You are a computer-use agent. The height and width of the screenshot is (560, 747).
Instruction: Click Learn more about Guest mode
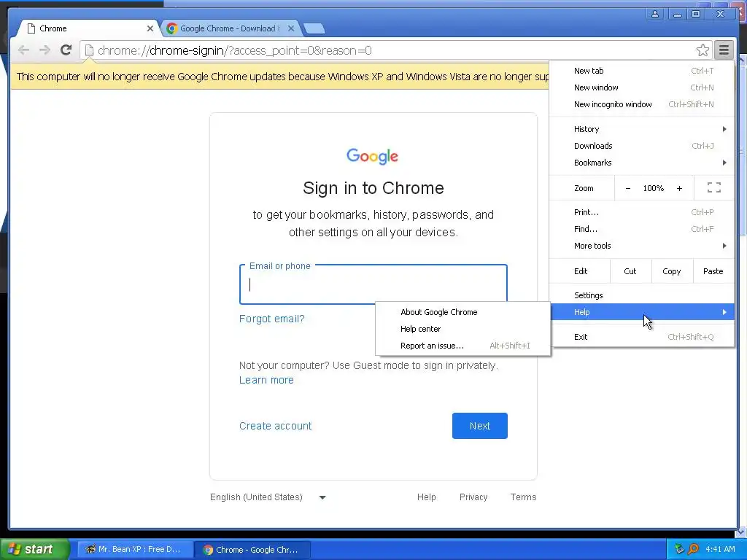(x=266, y=380)
